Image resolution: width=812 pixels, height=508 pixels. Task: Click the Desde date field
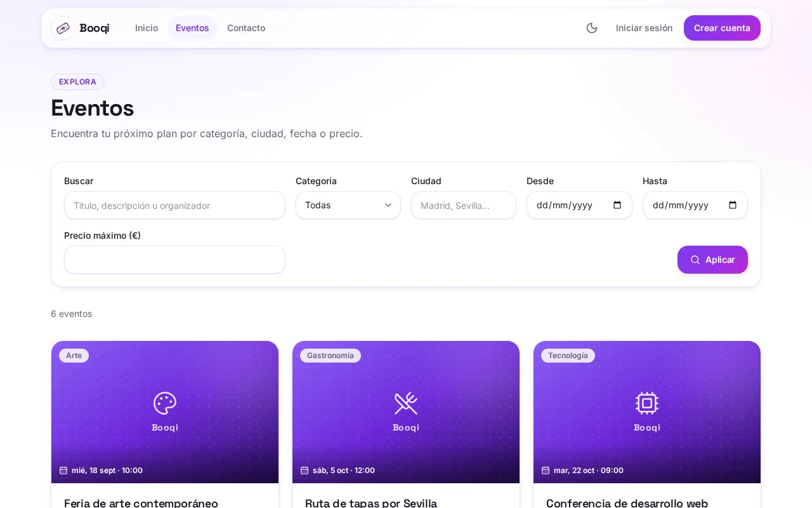tap(579, 205)
